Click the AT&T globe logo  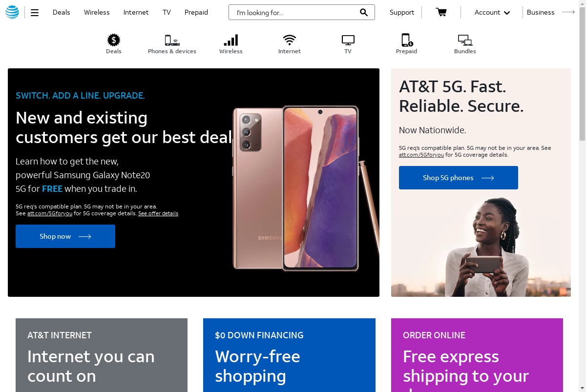12,13
